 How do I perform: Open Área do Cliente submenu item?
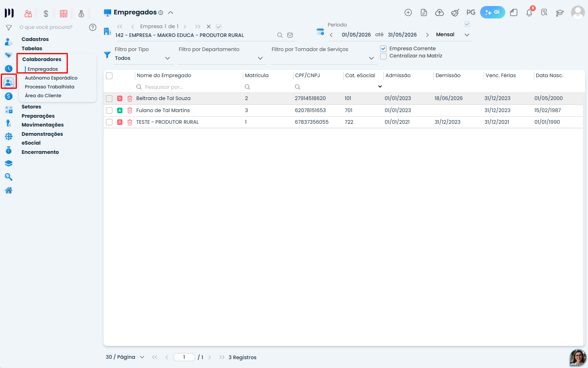(43, 96)
